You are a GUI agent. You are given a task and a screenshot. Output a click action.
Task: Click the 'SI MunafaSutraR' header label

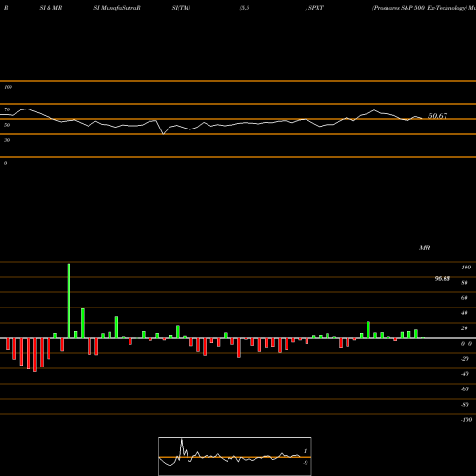tap(117, 8)
